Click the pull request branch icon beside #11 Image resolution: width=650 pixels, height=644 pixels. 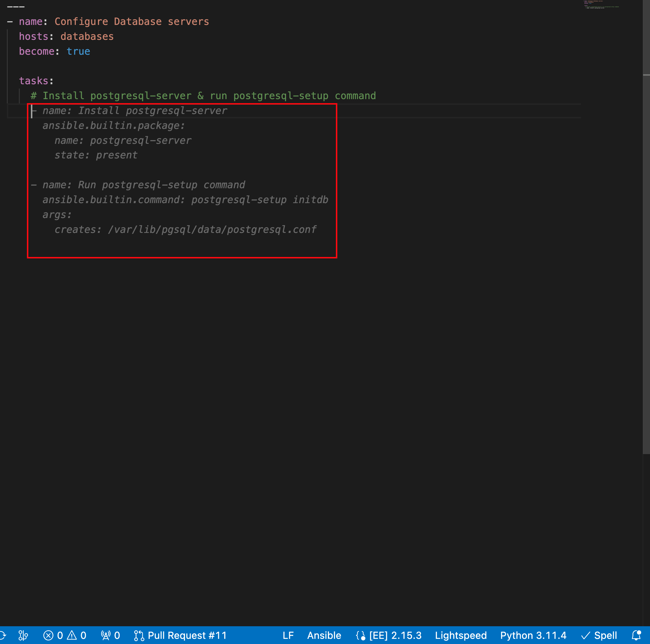[139, 635]
